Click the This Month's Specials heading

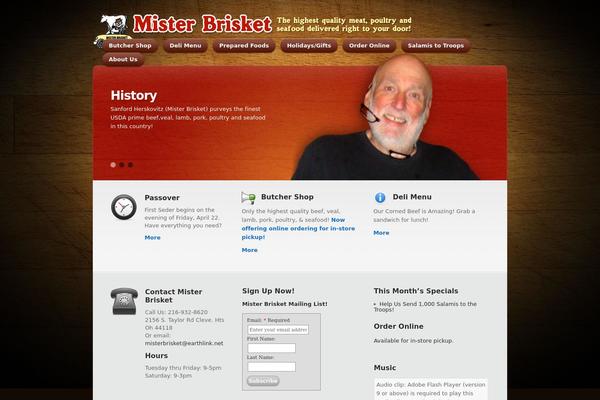pyautogui.click(x=416, y=291)
